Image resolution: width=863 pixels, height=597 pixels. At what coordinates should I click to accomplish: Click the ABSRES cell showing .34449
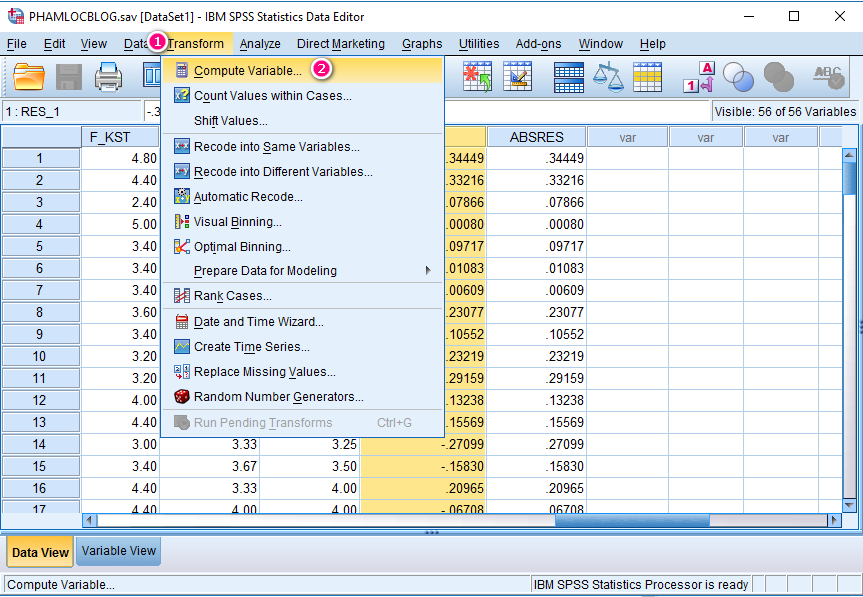coord(537,158)
